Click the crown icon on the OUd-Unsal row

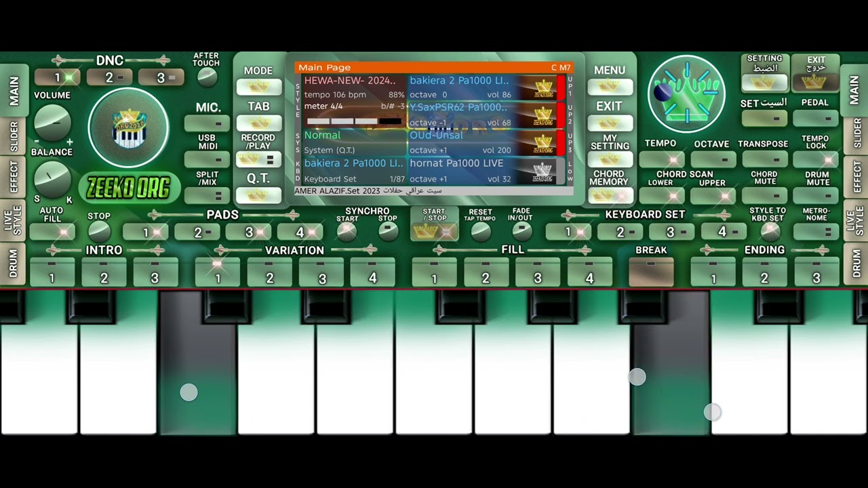click(x=543, y=144)
